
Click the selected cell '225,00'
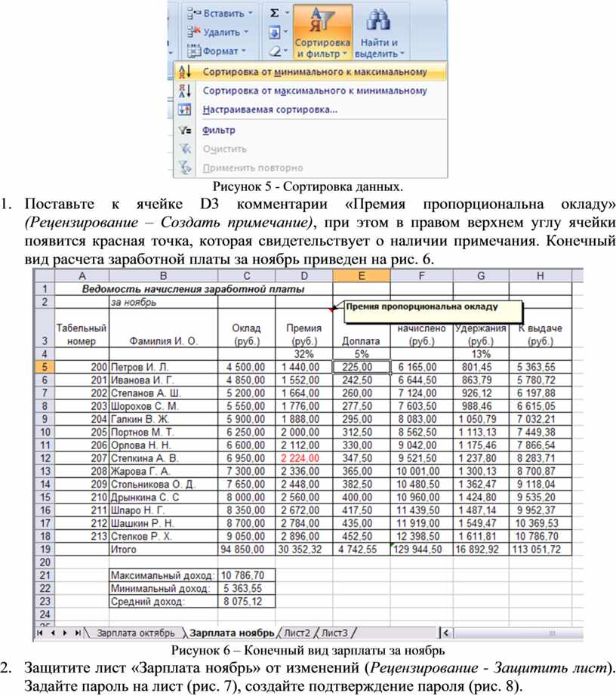click(362, 367)
